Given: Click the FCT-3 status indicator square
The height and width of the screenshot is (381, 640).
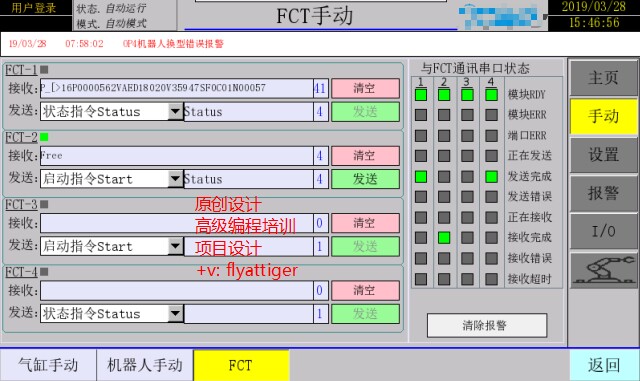Looking at the screenshot, I should pyautogui.click(x=44, y=204).
